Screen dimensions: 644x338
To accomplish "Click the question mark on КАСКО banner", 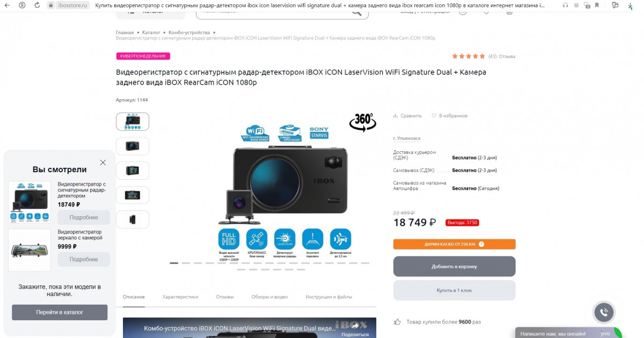I will [x=481, y=244].
